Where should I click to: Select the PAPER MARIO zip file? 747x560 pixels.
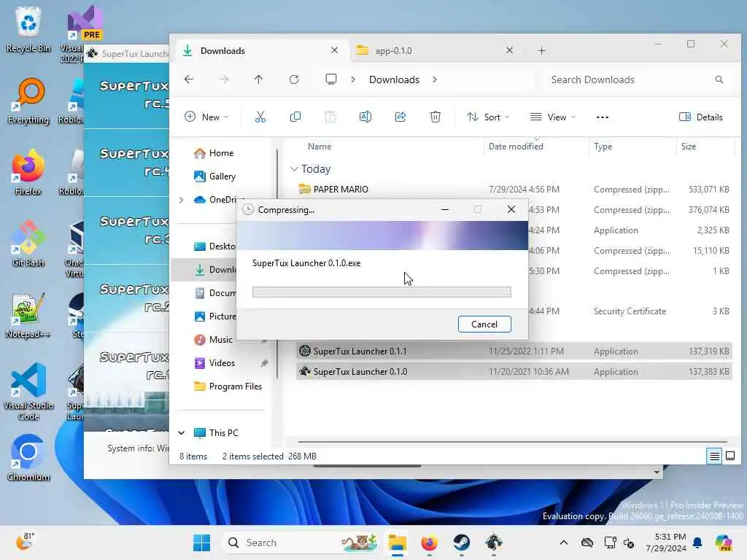pos(514,190)
